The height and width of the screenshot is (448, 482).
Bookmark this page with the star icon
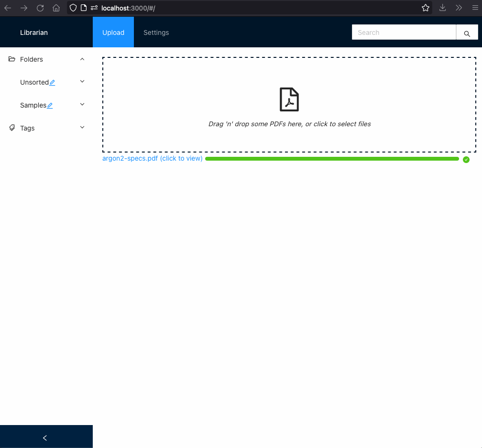425,8
